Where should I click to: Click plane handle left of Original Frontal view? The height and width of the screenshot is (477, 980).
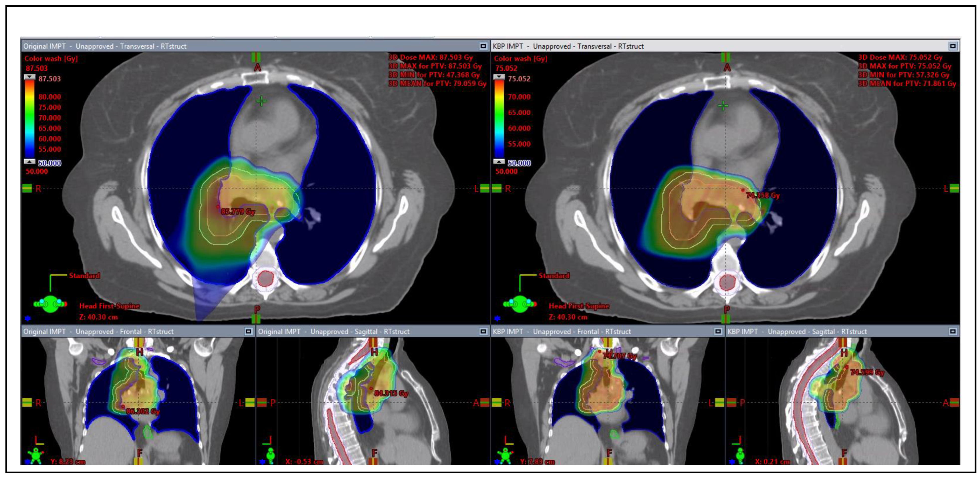coord(27,402)
